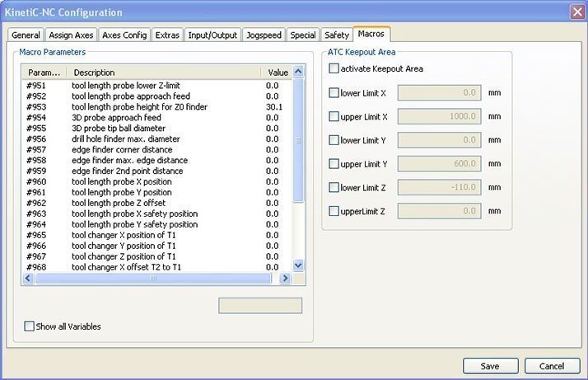The image size is (588, 380).
Task: Switch to the Assign Axes tab
Action: [71, 35]
